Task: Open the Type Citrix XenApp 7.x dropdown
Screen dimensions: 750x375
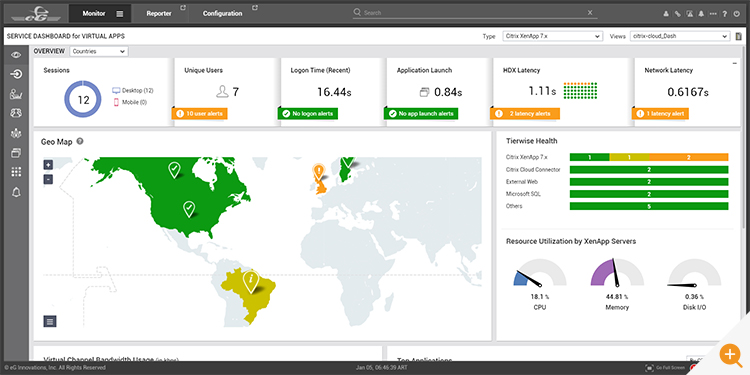Action: pyautogui.click(x=552, y=36)
